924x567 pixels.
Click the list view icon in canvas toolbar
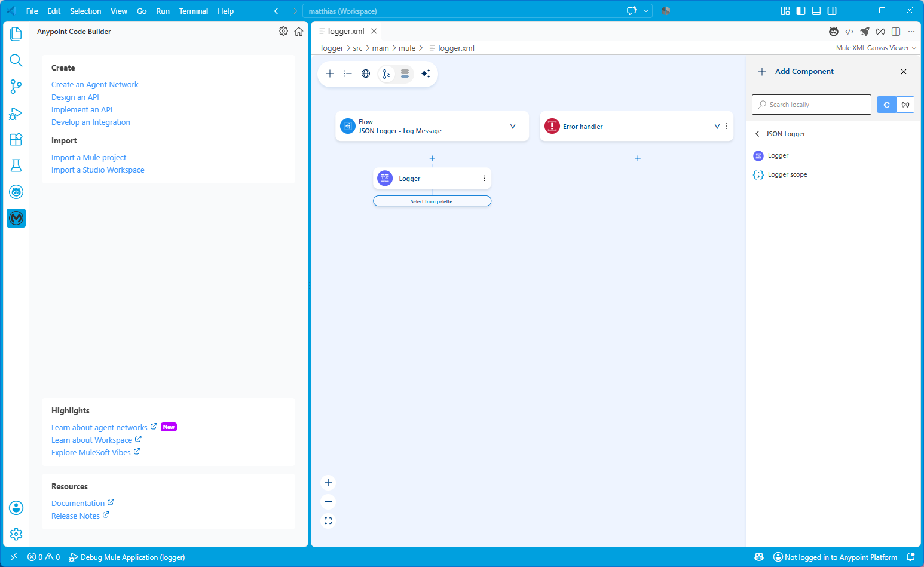point(348,73)
